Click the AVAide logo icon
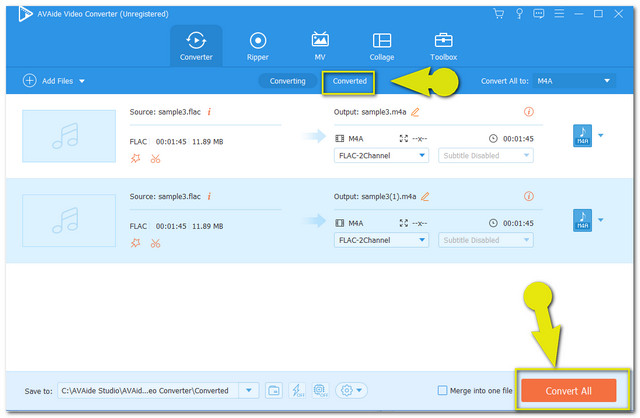 point(25,14)
